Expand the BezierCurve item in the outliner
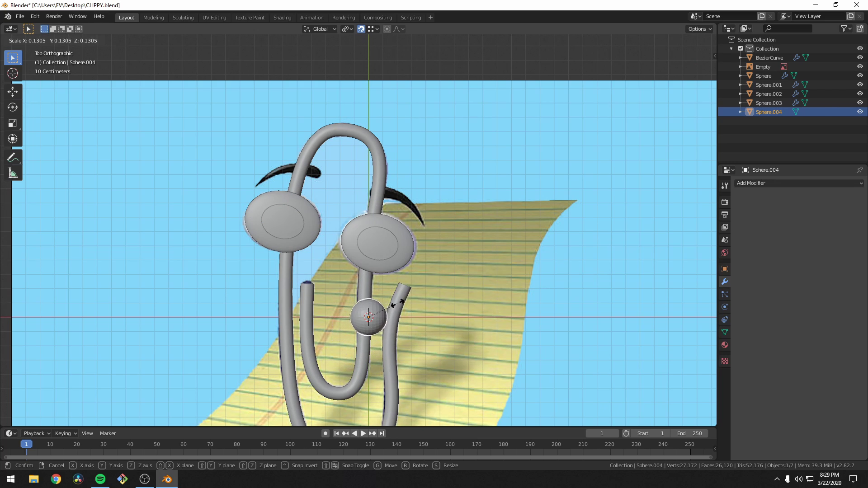868x488 pixels. [x=740, y=57]
